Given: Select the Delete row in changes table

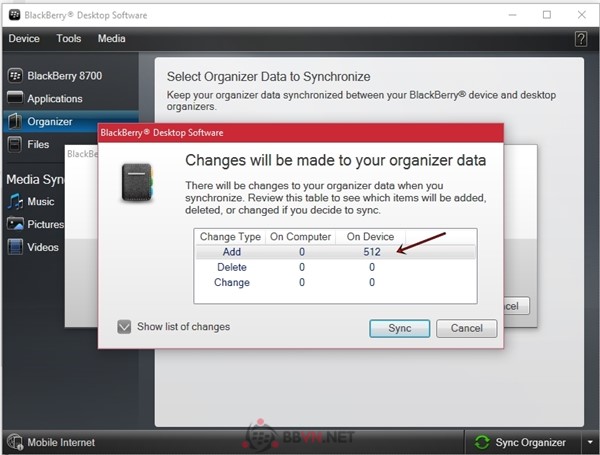Looking at the screenshot, I should [335, 267].
